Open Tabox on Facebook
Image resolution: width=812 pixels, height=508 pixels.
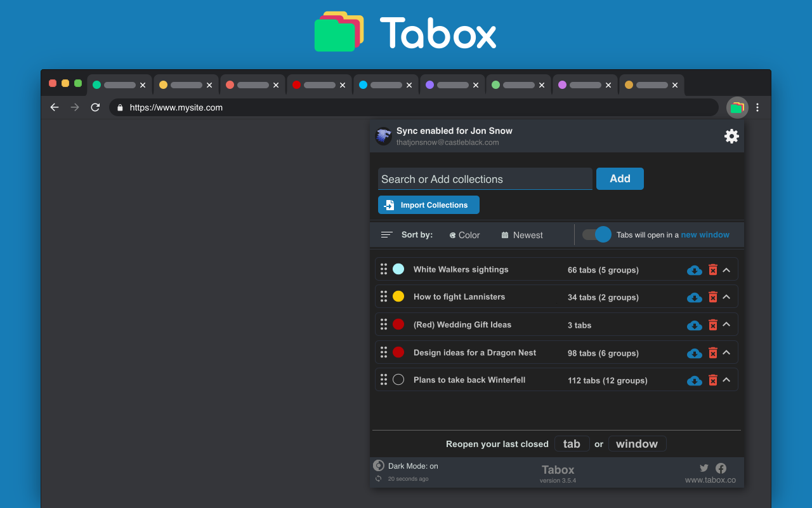click(721, 467)
